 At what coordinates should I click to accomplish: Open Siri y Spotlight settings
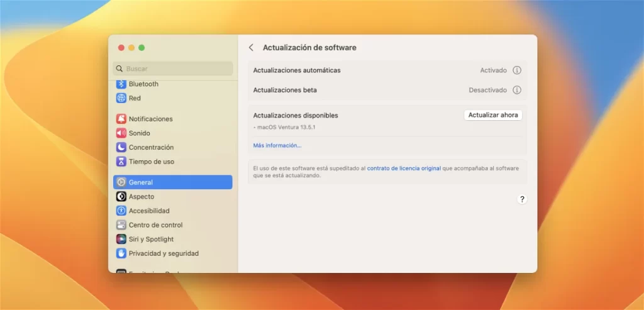[173, 239]
